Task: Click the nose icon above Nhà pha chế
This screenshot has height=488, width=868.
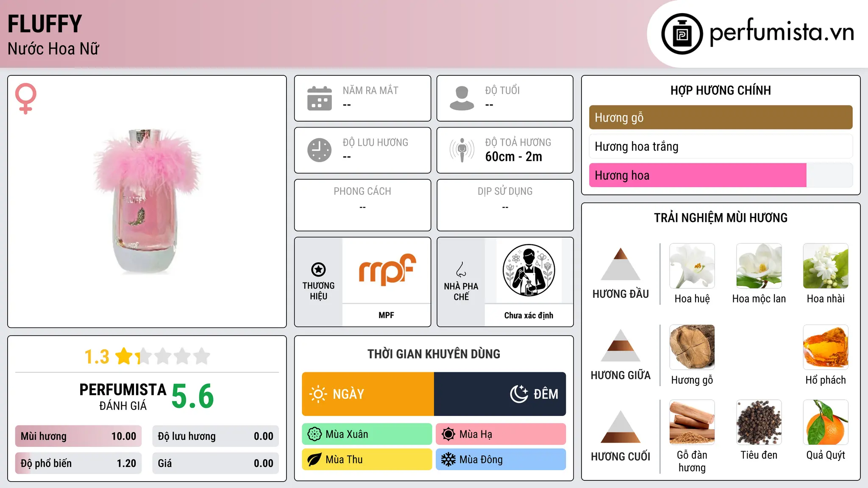Action: click(461, 269)
